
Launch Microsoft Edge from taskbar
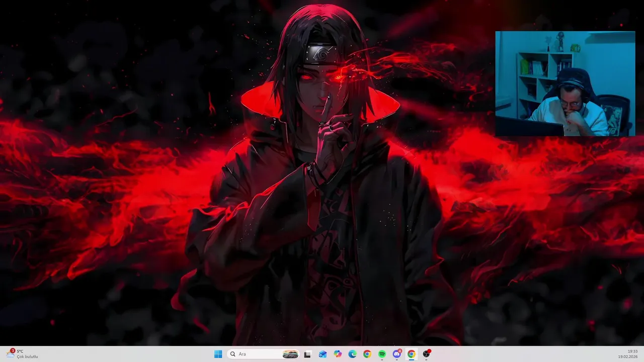point(352,354)
